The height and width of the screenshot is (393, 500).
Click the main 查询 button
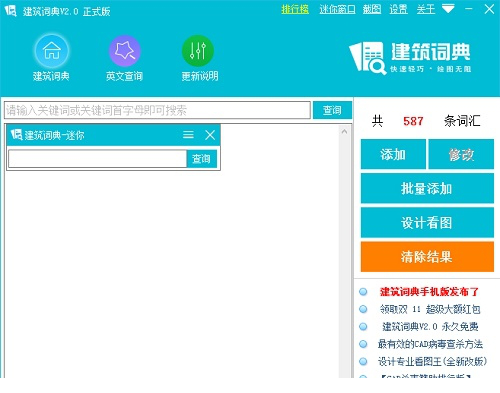pyautogui.click(x=332, y=110)
